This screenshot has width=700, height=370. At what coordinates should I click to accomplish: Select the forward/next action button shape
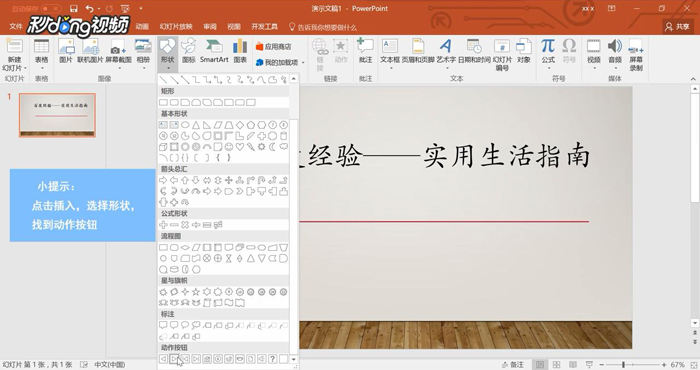point(174,359)
